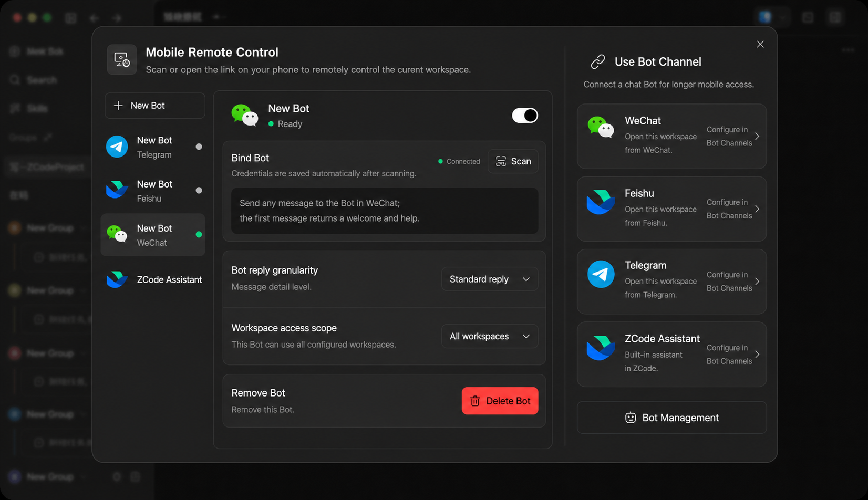Expand Feishu card chevron arrow
This screenshot has height=500, width=868.
click(757, 209)
